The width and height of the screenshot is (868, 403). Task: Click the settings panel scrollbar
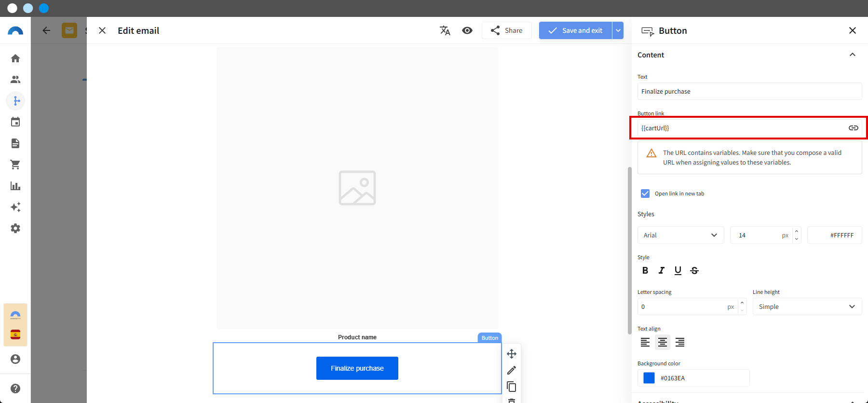click(629, 250)
